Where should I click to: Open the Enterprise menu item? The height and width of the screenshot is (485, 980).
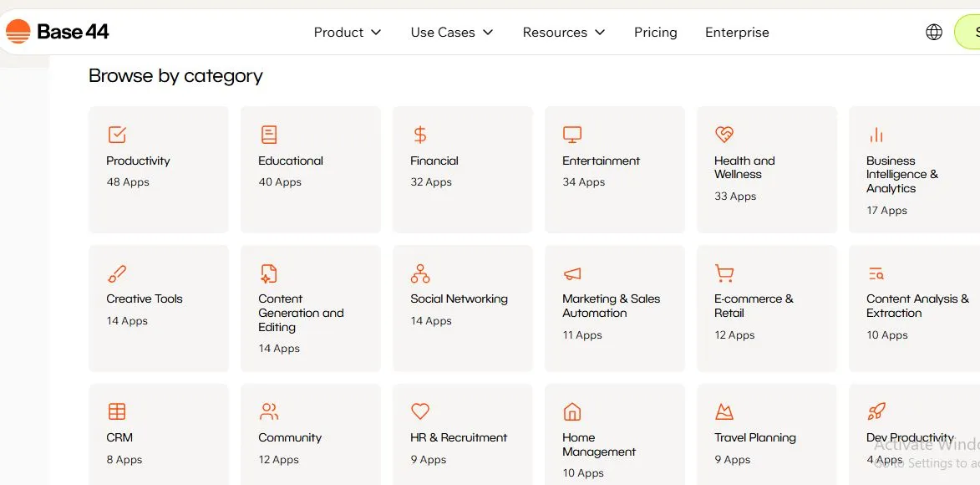(x=737, y=33)
